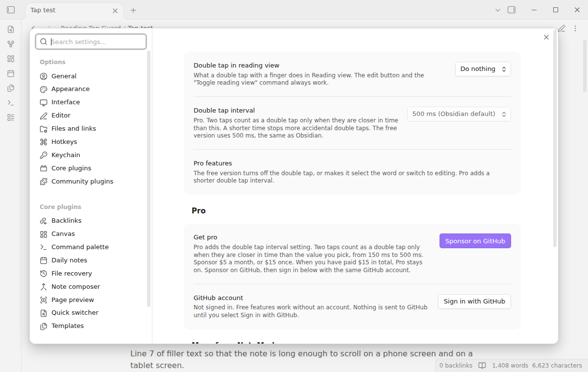Open command palette ribbon icon

11,103
